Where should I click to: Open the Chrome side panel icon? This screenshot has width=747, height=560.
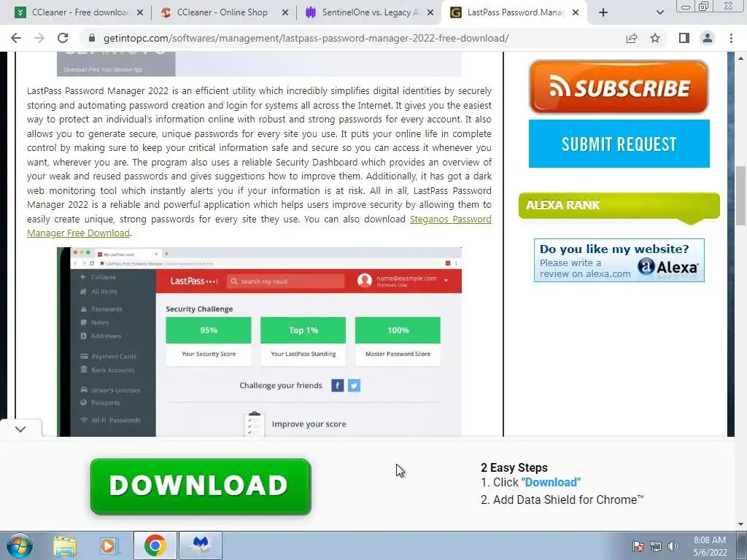(x=684, y=38)
